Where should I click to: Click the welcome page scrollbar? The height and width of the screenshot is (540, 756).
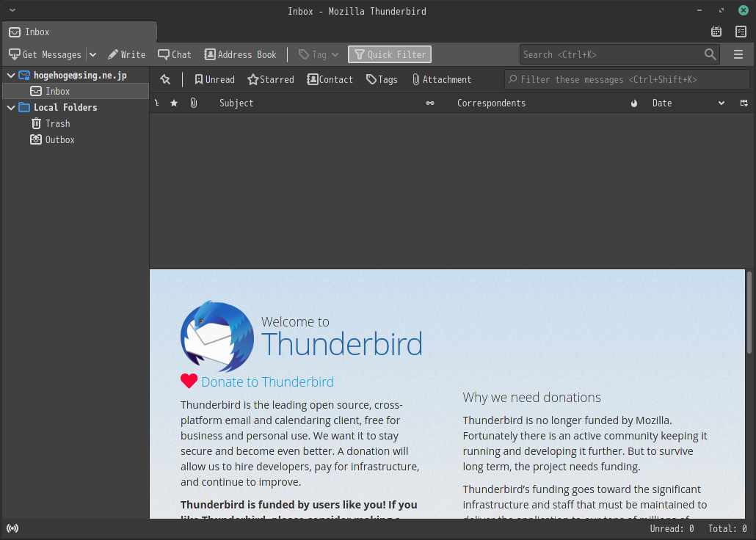749,313
